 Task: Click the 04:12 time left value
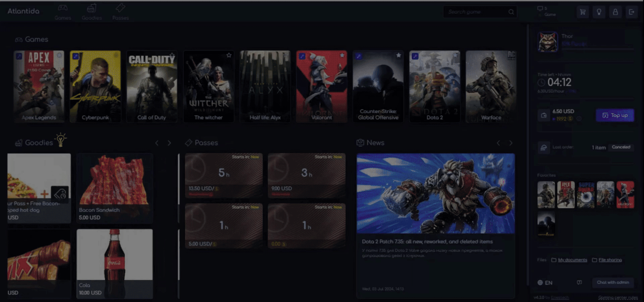560,82
